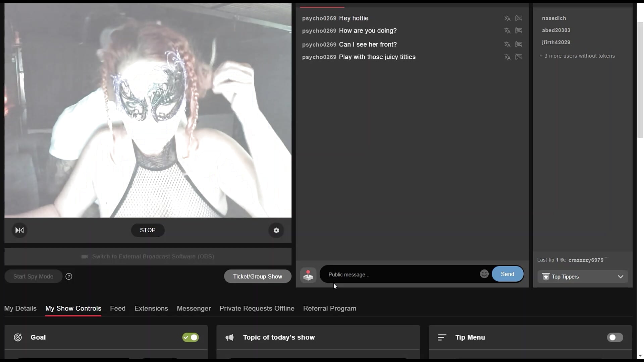The height and width of the screenshot is (362, 644).
Task: Click the Tip Menu list icon
Action: coord(442,338)
